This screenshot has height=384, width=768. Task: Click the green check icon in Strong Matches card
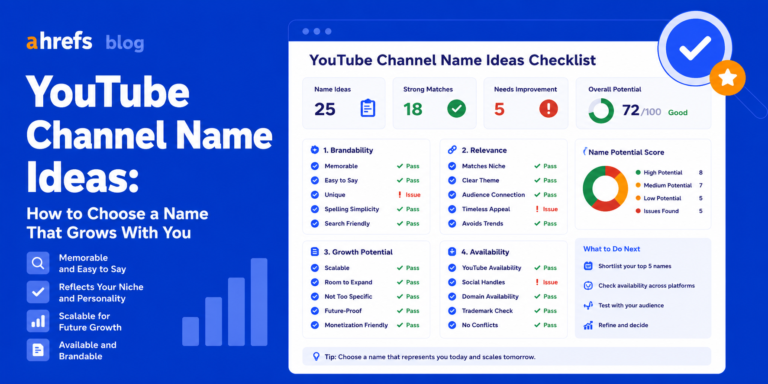coord(456,108)
